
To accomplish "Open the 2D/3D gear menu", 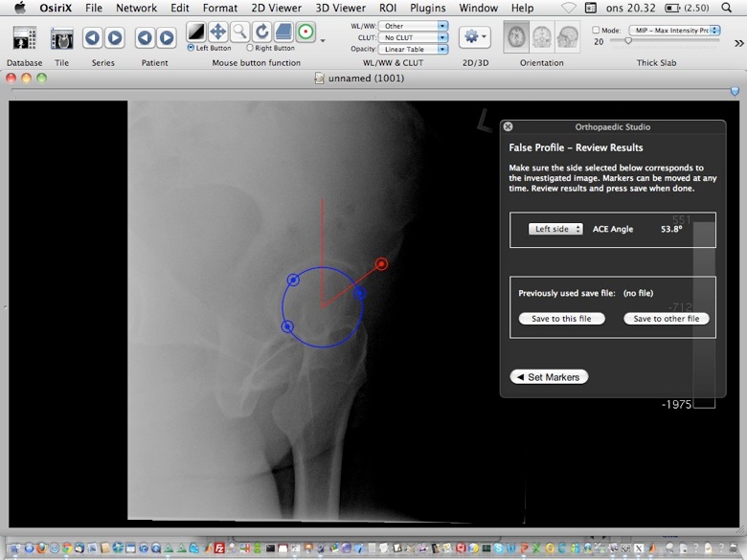I will 475,37.
